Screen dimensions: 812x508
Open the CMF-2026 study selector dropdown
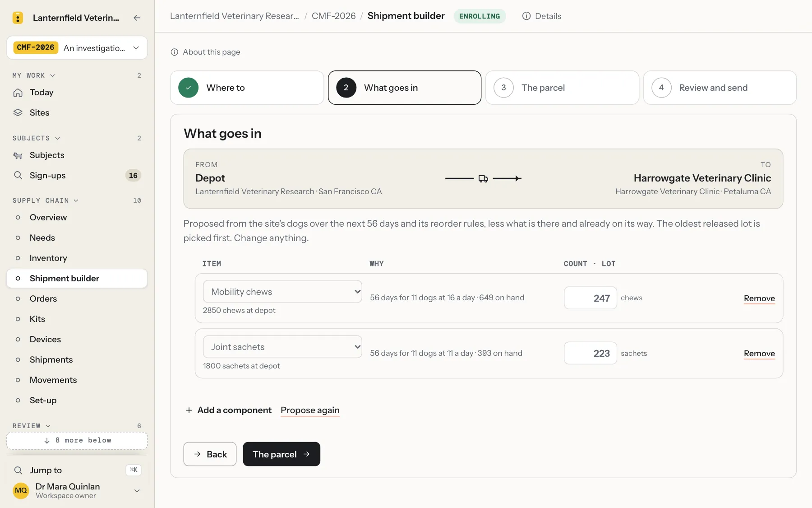tap(77, 48)
